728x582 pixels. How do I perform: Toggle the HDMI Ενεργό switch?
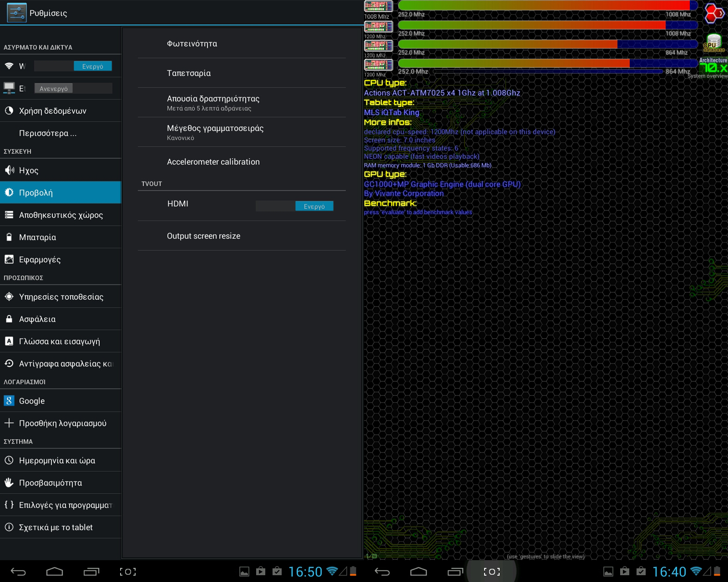(x=294, y=206)
